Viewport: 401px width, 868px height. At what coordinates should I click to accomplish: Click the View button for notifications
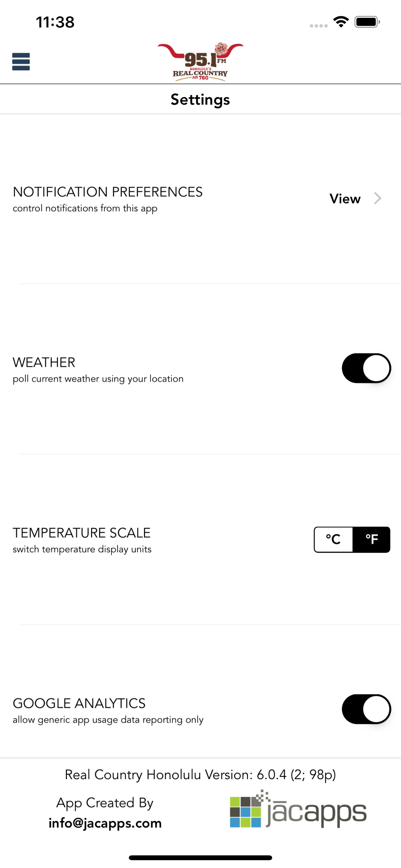(x=345, y=199)
